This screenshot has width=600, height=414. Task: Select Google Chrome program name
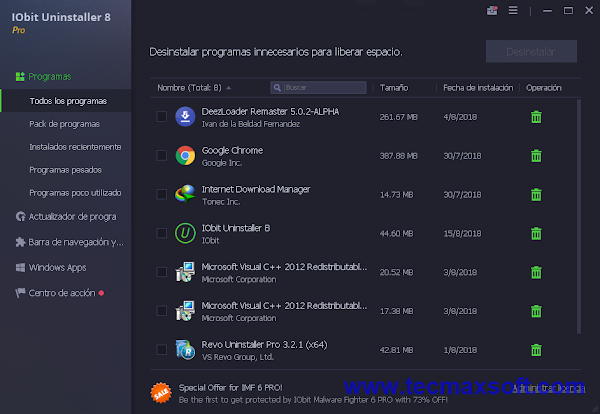coord(232,150)
